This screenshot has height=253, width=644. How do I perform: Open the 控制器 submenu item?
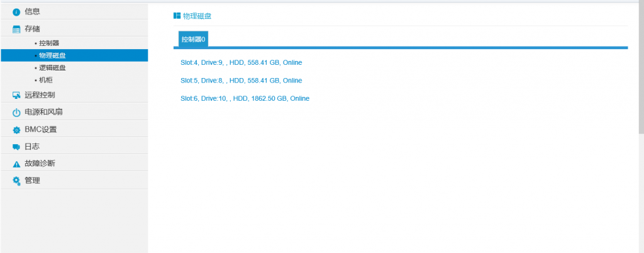[49, 43]
